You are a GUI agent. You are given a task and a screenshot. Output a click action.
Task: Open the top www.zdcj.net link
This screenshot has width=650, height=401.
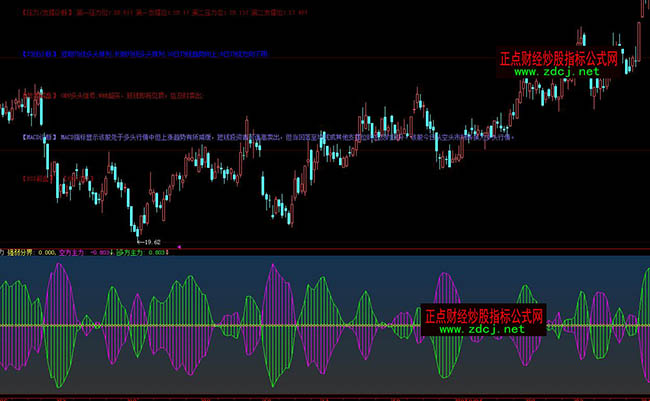coord(558,72)
